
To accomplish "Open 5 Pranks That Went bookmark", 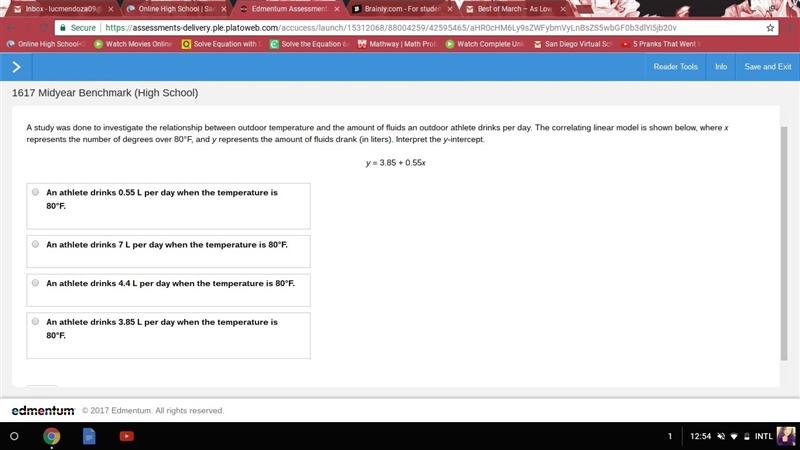I will tap(661, 44).
